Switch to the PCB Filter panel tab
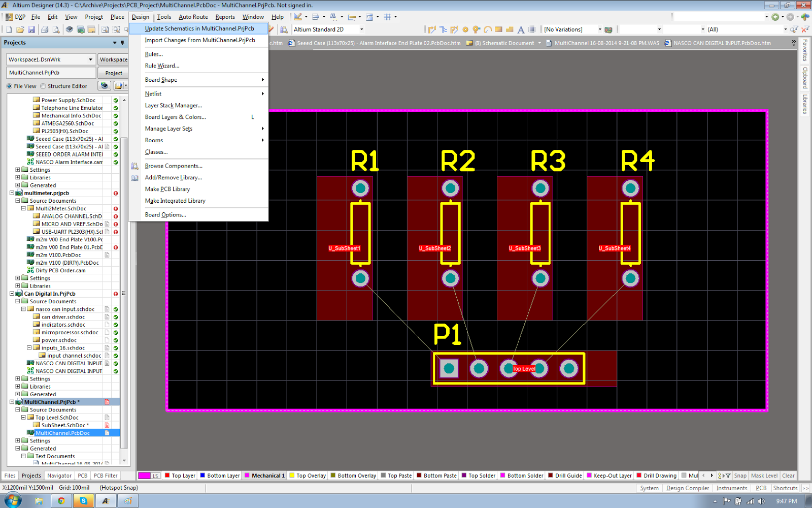The width and height of the screenshot is (812, 508). (x=106, y=475)
